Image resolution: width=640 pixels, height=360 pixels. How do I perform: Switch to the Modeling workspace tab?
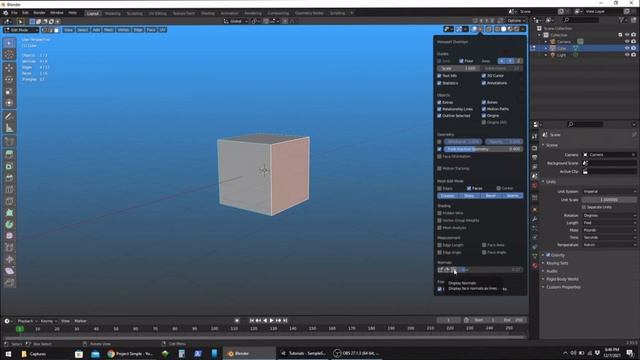coord(113,13)
